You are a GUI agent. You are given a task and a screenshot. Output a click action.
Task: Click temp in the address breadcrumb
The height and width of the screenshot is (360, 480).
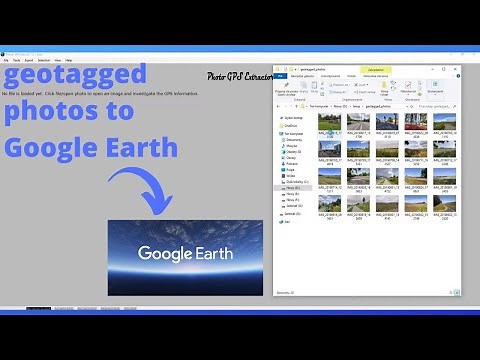[356, 106]
